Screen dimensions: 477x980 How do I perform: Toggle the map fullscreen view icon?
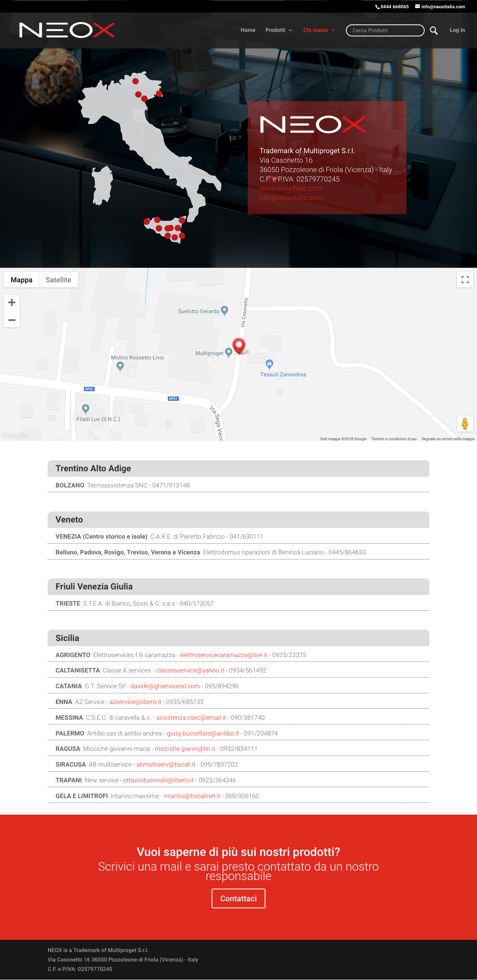465,280
